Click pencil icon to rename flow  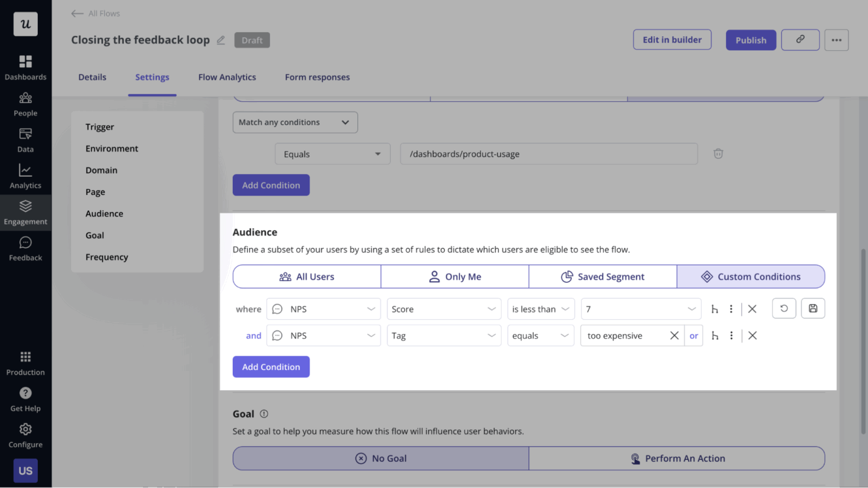(x=221, y=40)
